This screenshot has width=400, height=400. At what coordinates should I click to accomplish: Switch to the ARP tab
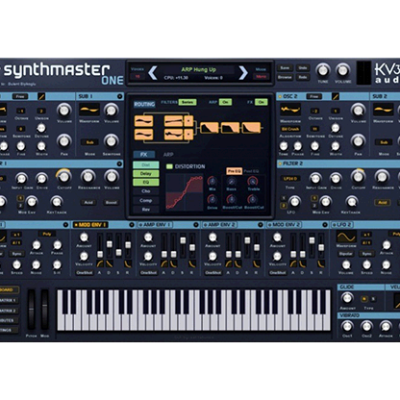[x=168, y=154]
